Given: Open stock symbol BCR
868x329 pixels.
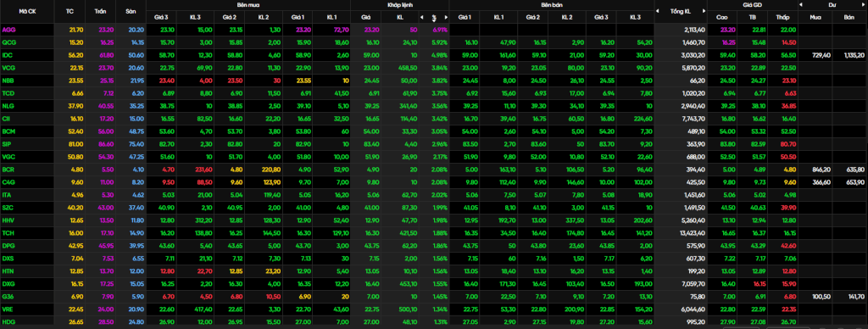Looking at the screenshot, I should pyautogui.click(x=8, y=170).
